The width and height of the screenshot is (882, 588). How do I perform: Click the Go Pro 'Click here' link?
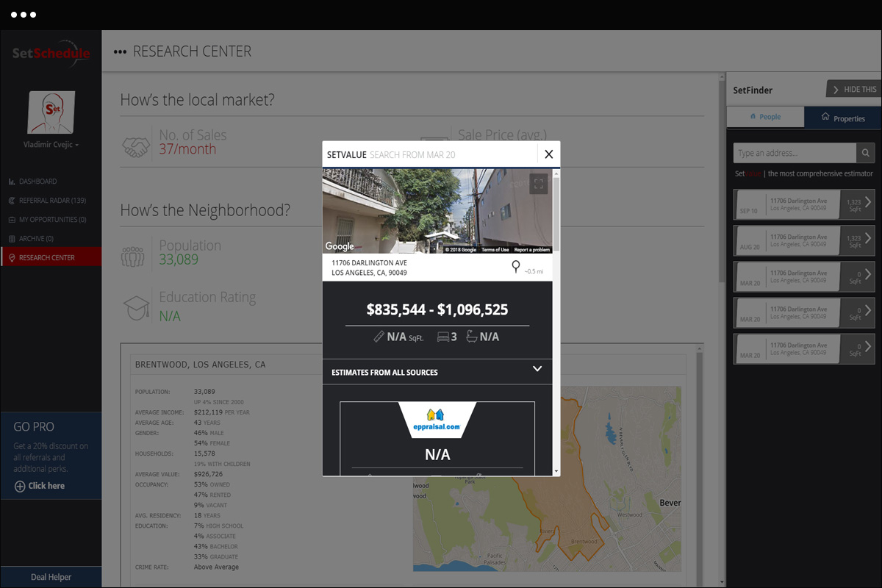(x=46, y=486)
